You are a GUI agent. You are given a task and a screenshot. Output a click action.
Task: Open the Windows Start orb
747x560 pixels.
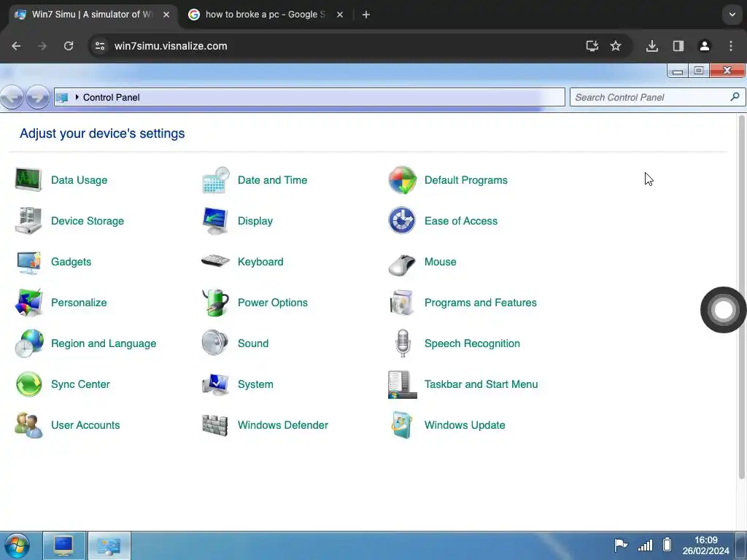click(x=17, y=545)
